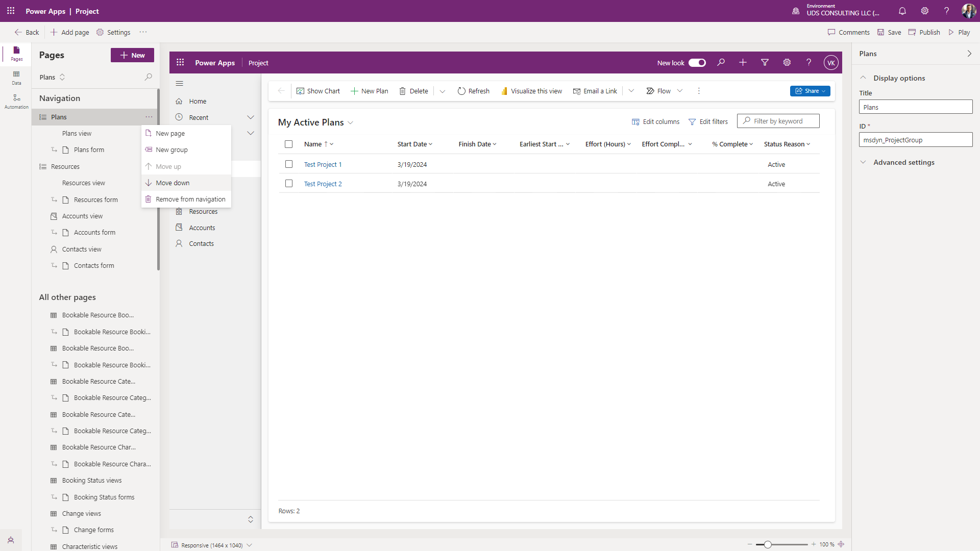Screen dimensions: 980x551
Task: Click the New page button
Action: pos(132,55)
